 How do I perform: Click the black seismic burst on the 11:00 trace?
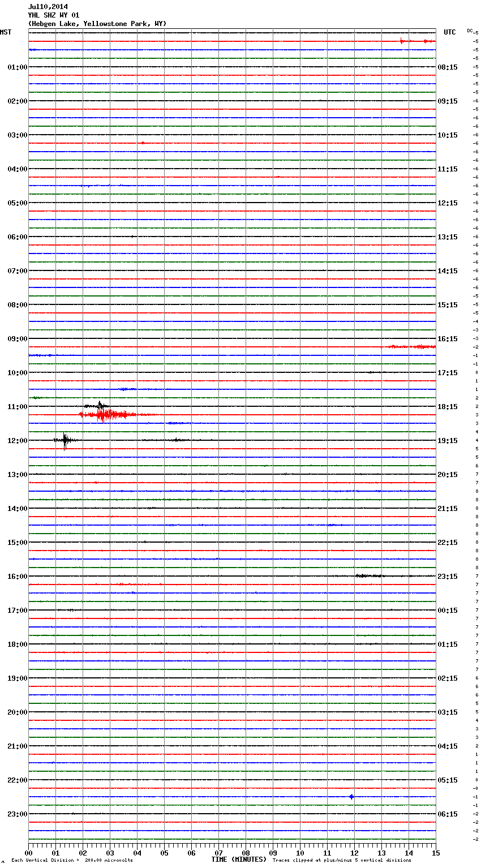pyautogui.click(x=99, y=406)
